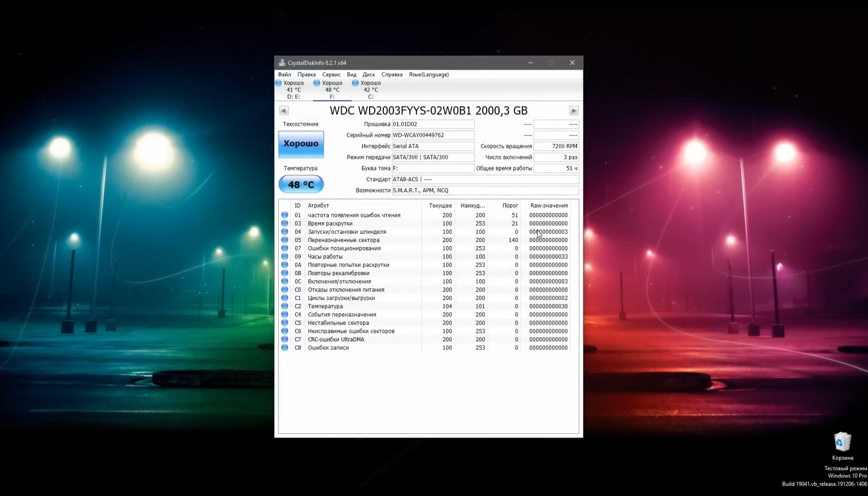Select the Часы работы attribute row text

(325, 257)
